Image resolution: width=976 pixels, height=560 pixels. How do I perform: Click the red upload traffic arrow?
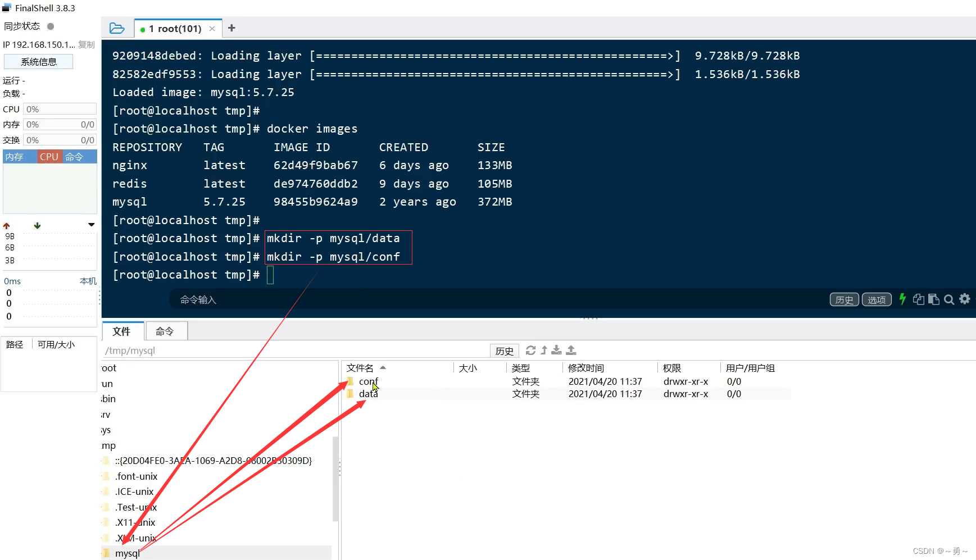[7, 225]
